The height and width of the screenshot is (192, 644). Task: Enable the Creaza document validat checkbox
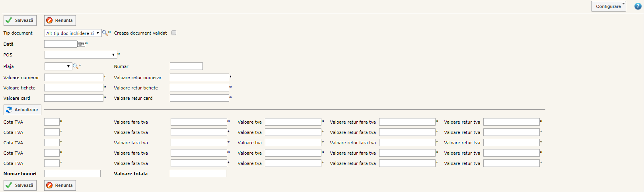coord(174,33)
